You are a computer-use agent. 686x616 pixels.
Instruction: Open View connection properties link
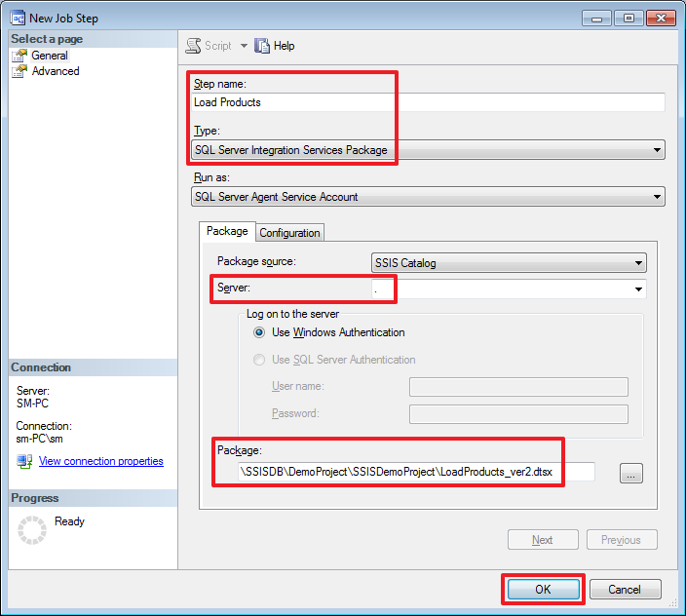tap(101, 461)
